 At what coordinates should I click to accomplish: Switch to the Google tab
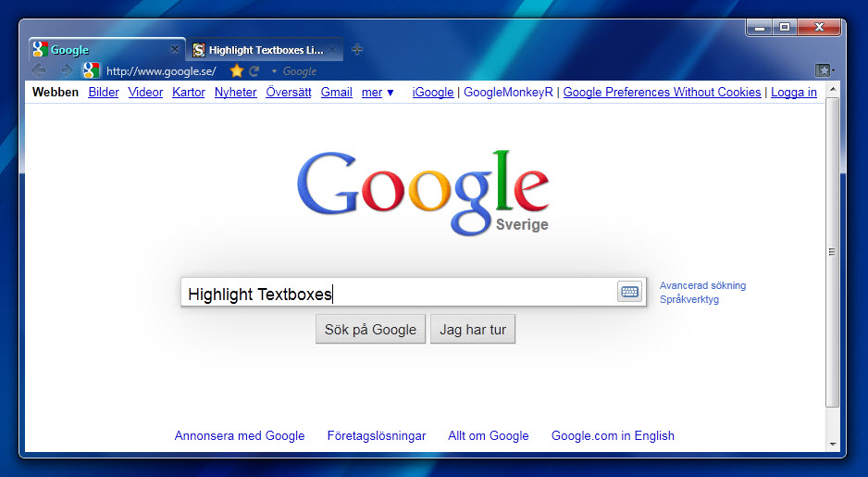pos(106,50)
